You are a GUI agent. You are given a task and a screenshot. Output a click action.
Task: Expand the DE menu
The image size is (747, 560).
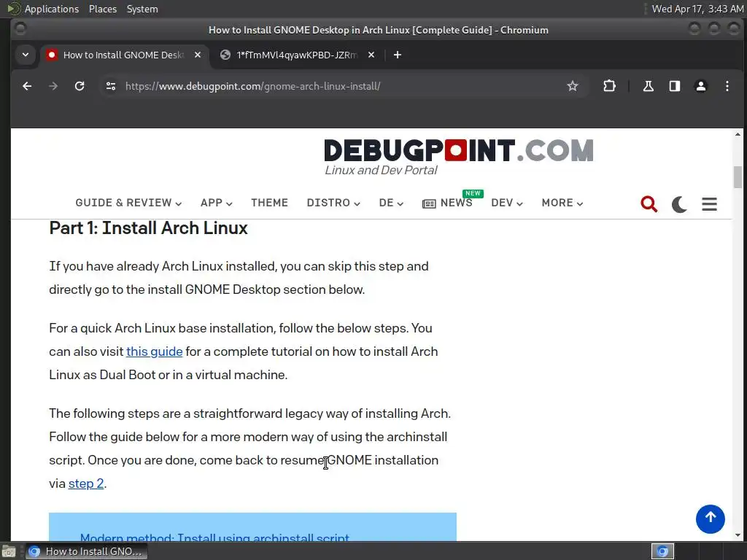pos(391,203)
